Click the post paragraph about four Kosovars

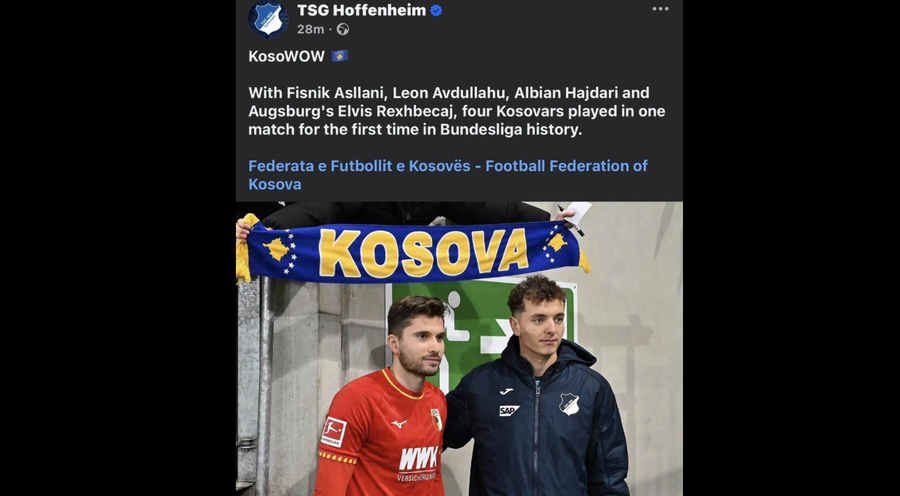click(x=456, y=111)
